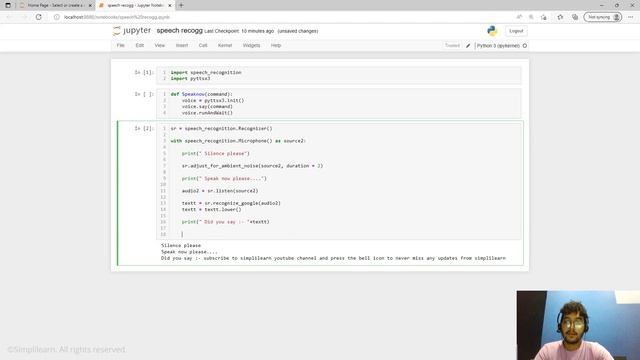
Task: Open the File menu
Action: point(121,45)
